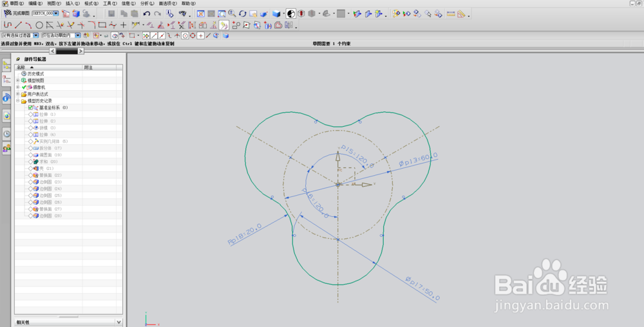Uncheck the 基准坐标系 (0) checkbox
The width and height of the screenshot is (644, 327).
point(30,107)
